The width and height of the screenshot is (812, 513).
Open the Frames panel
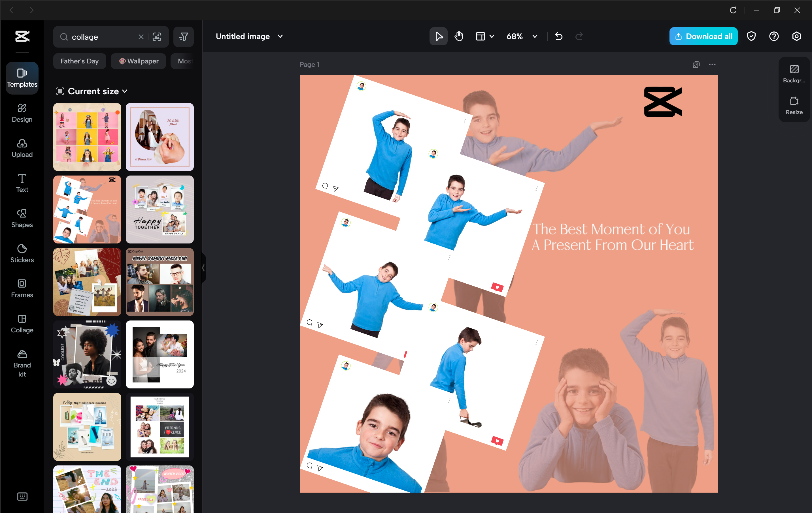point(22,288)
